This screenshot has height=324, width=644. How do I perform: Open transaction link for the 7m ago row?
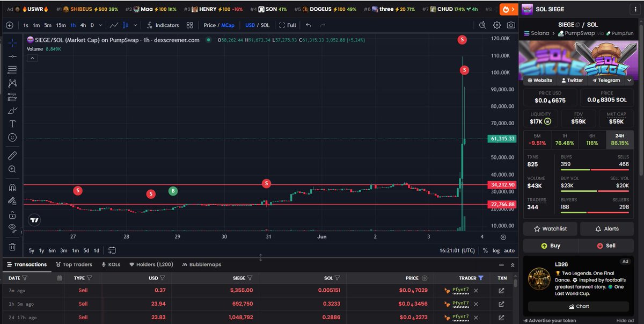(502, 291)
